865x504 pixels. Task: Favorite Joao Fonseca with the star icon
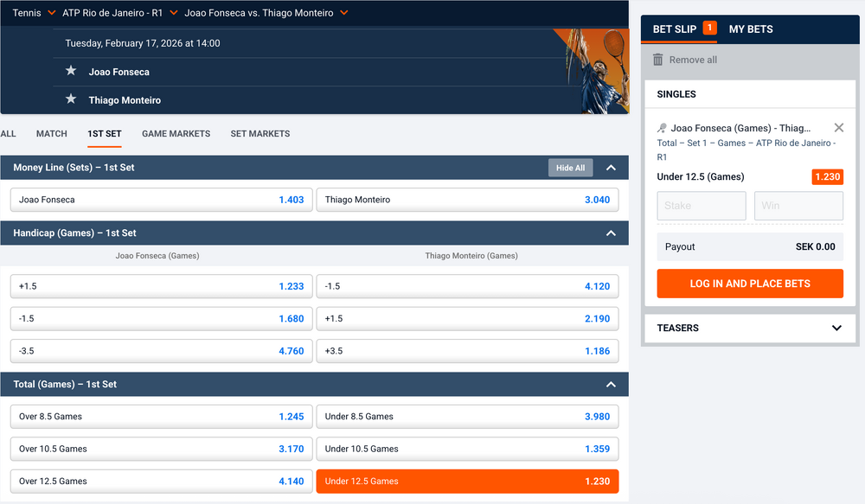71,71
